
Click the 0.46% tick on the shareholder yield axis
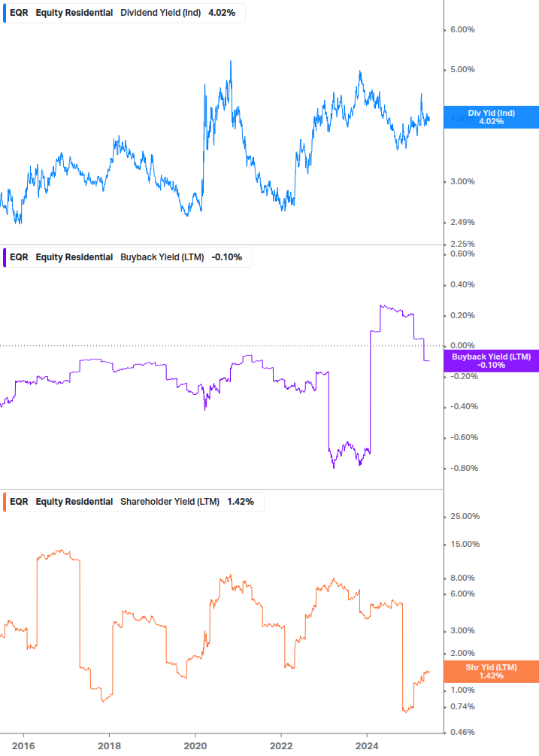click(x=462, y=733)
